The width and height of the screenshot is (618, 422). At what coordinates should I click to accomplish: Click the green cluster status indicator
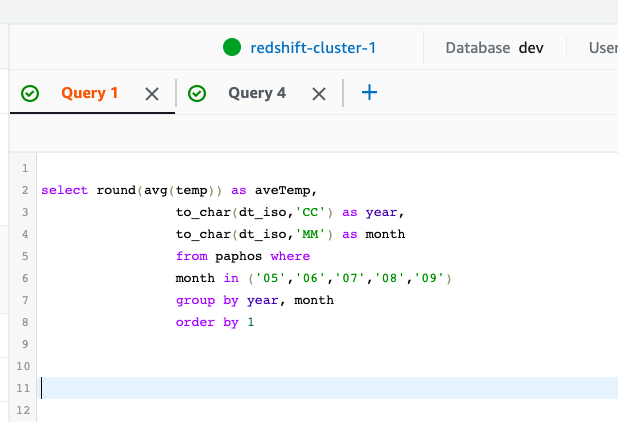point(233,48)
